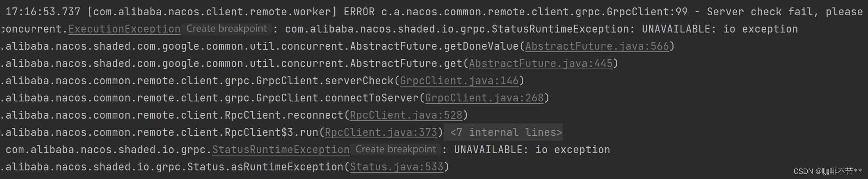Expand the 7 internal lines fold
The height and width of the screenshot is (179, 868).
(x=506, y=132)
